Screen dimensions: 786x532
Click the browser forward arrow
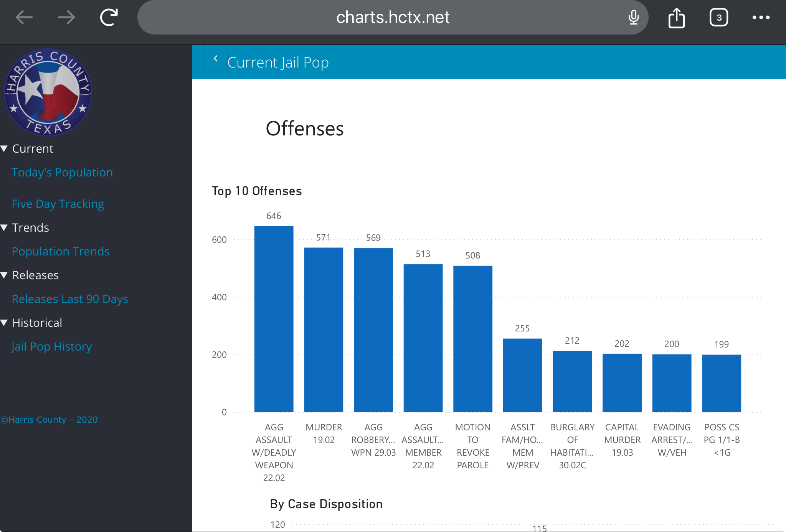point(66,17)
